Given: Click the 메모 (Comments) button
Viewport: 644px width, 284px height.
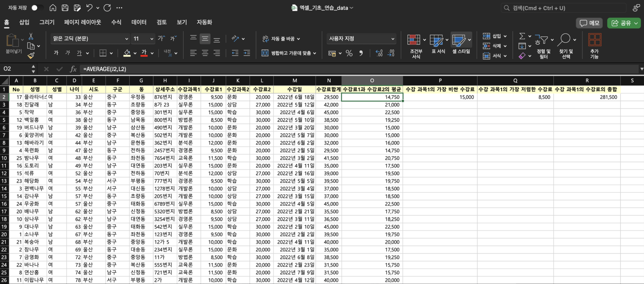Looking at the screenshot, I should coord(589,23).
